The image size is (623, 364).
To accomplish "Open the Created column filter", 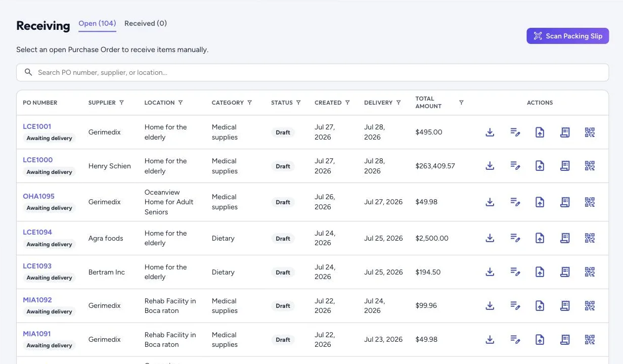I will (x=347, y=103).
